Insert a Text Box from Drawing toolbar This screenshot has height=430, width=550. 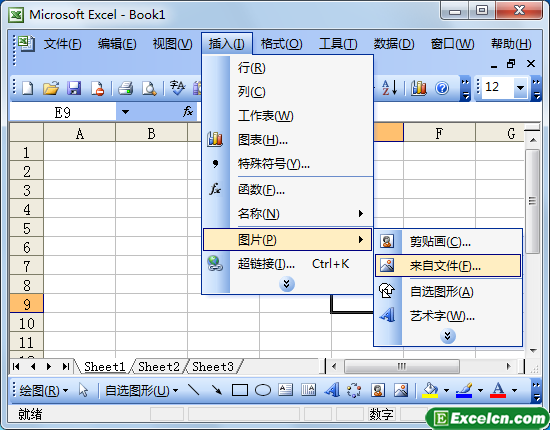(286, 390)
